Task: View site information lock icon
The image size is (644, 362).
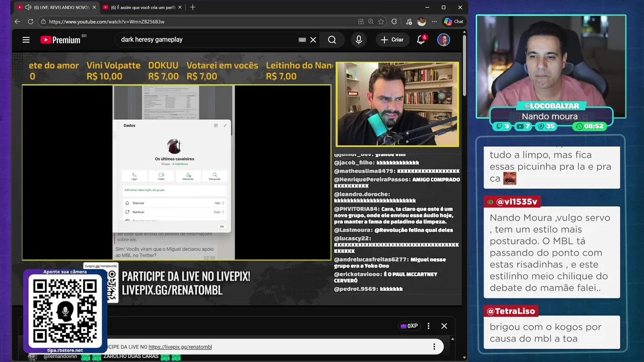Action: coord(43,22)
